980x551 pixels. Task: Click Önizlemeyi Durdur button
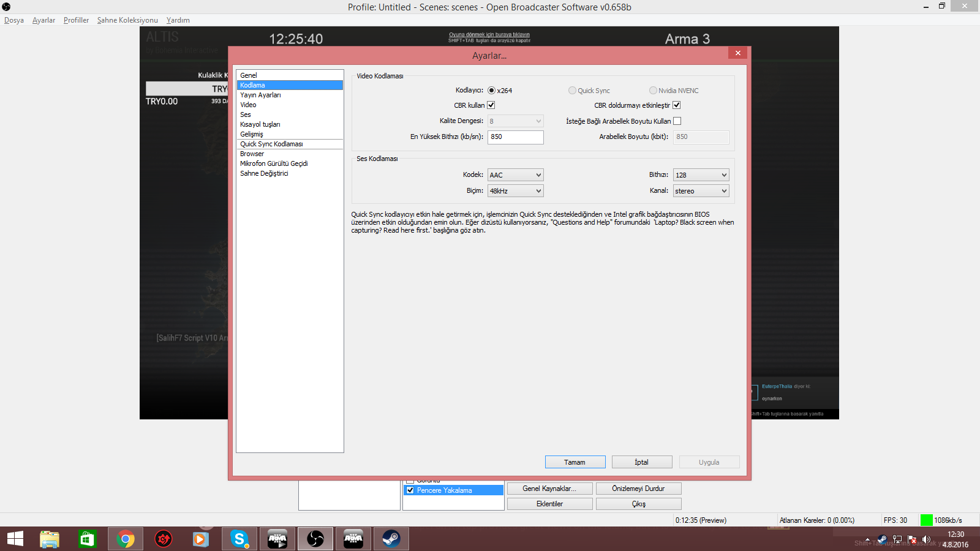point(638,489)
